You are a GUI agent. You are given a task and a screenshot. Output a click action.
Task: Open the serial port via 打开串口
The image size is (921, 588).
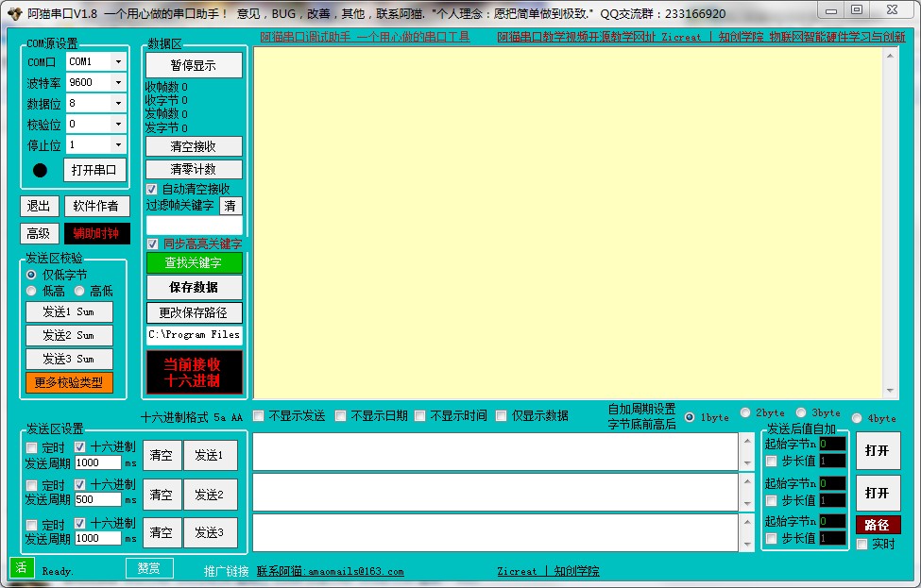pos(94,170)
